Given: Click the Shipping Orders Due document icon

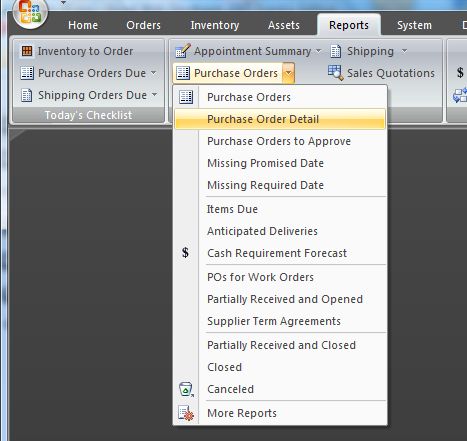Looking at the screenshot, I should tap(27, 95).
